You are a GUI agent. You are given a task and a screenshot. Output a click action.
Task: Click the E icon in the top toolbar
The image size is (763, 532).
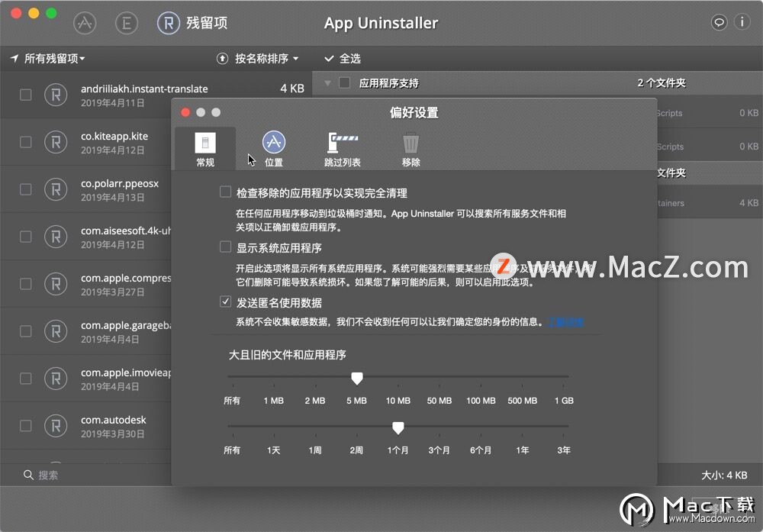pos(127,22)
